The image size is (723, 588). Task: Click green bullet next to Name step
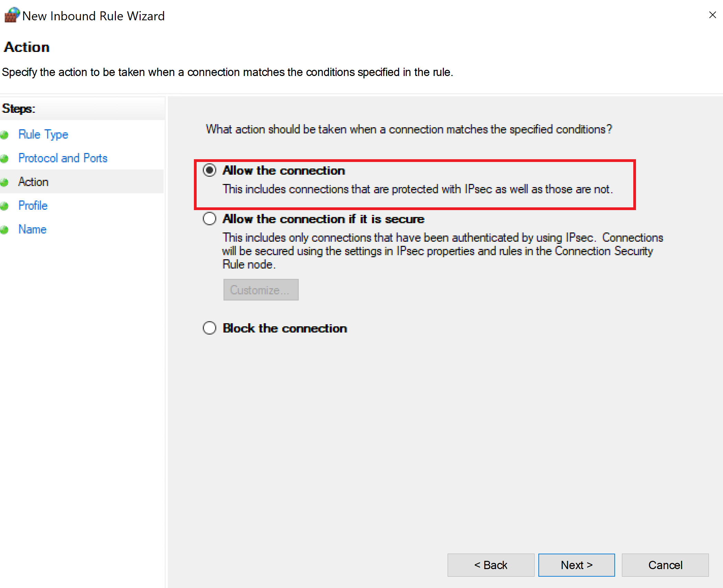[x=4, y=230]
